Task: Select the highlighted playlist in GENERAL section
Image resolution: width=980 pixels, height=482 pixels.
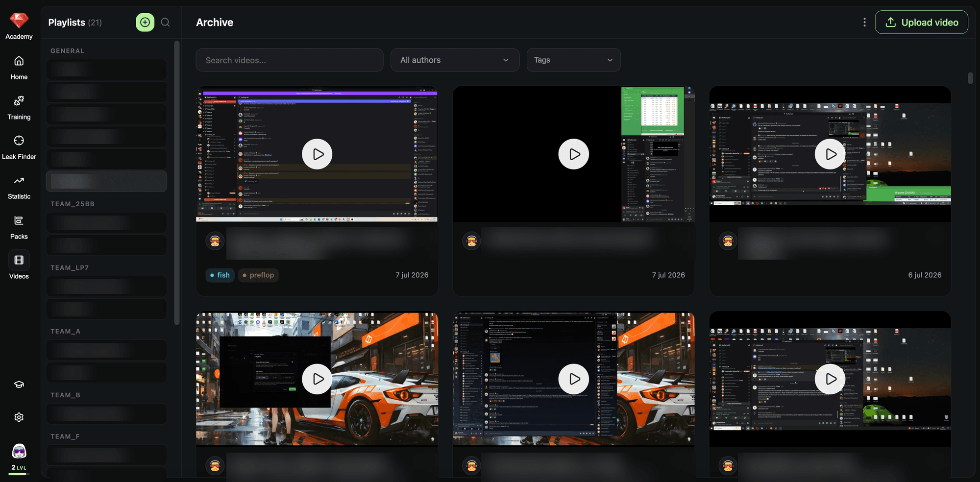Action: [x=106, y=181]
